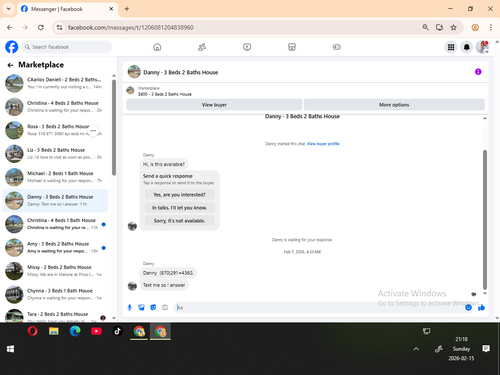
Task: Reload the page
Action: point(41,27)
